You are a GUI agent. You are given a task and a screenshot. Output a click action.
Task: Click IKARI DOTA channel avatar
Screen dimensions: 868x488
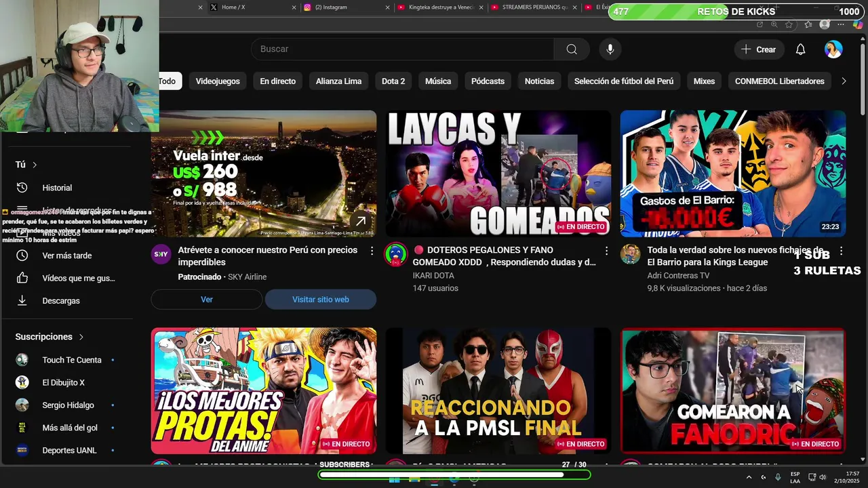395,254
